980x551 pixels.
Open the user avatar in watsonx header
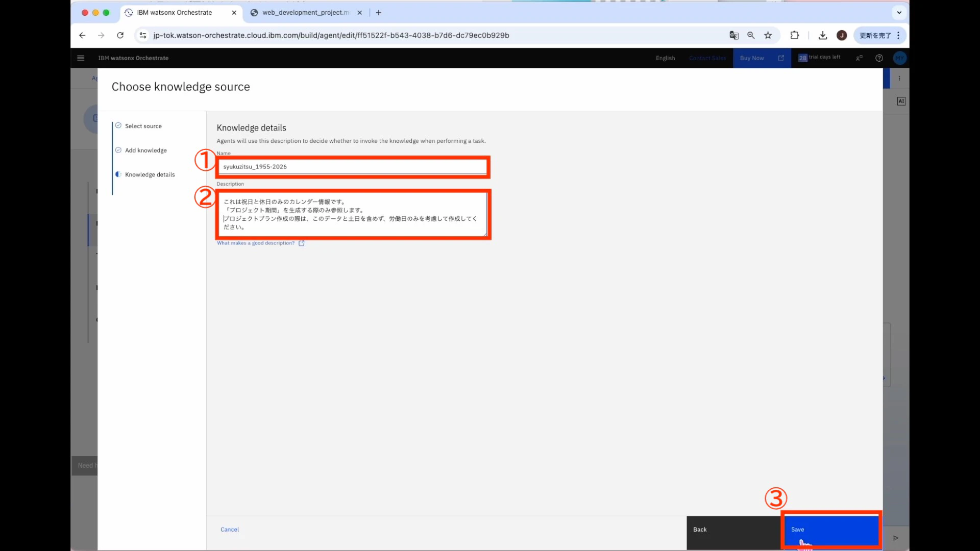[899, 58]
